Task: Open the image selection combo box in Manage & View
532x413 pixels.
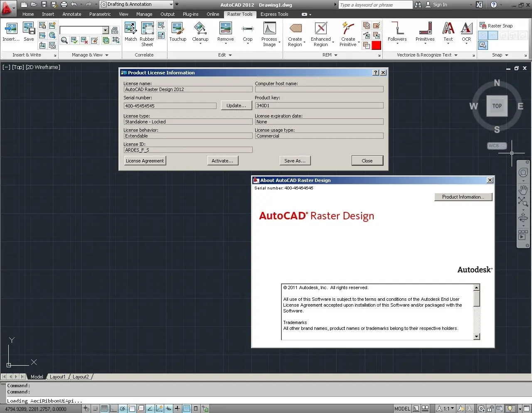Action: [84, 30]
